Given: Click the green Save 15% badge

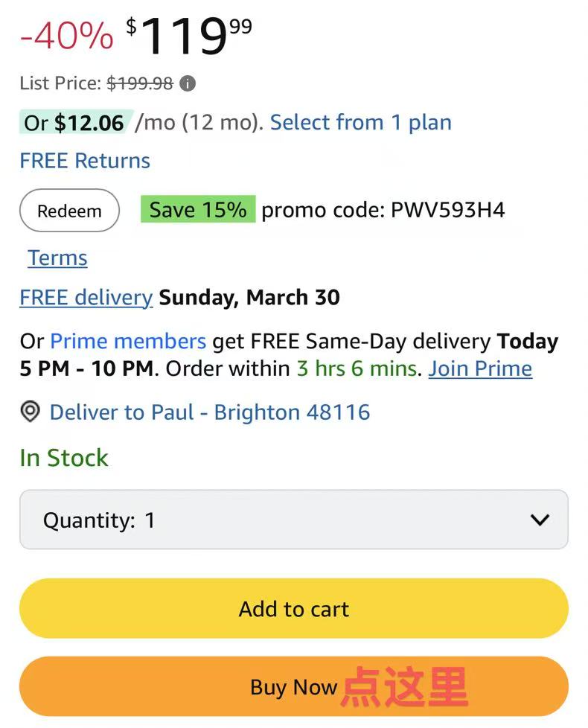Looking at the screenshot, I should click(198, 210).
